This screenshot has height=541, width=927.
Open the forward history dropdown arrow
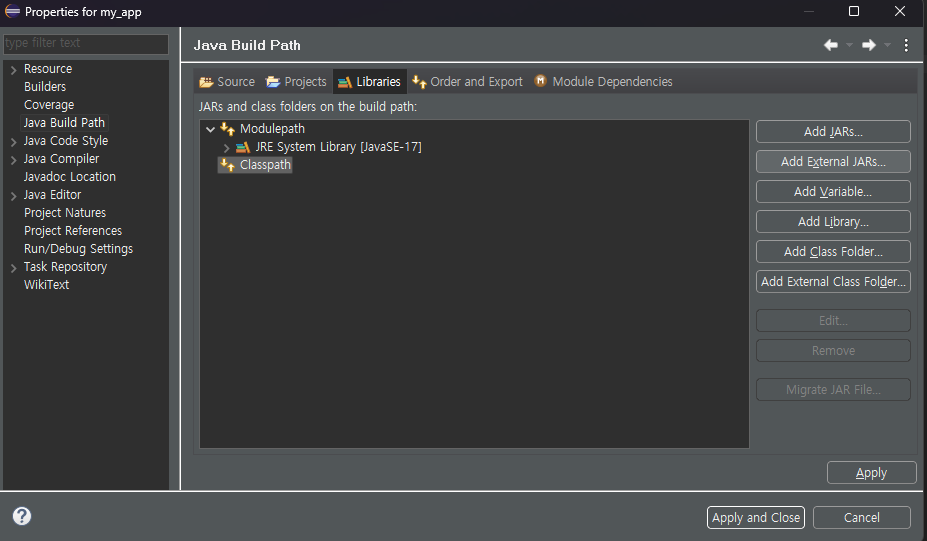887,45
